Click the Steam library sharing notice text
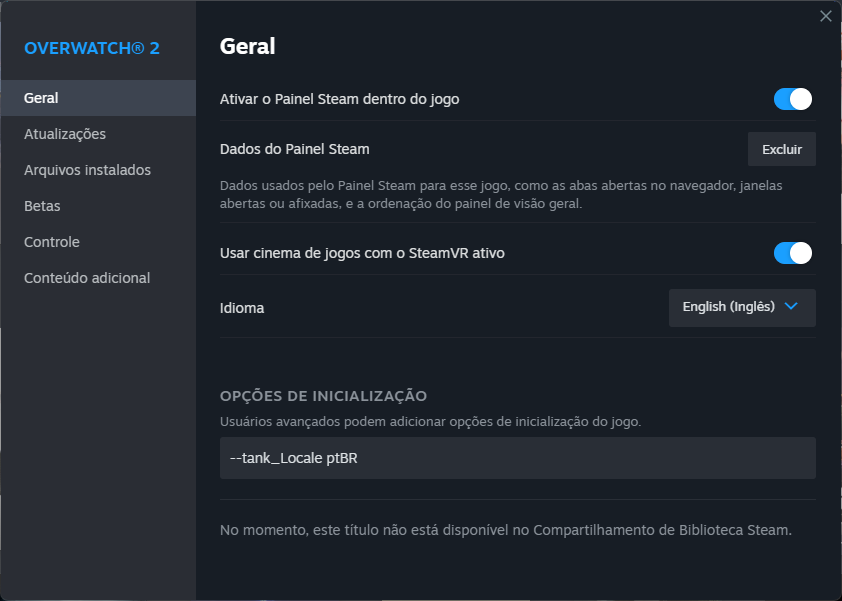 coord(505,529)
